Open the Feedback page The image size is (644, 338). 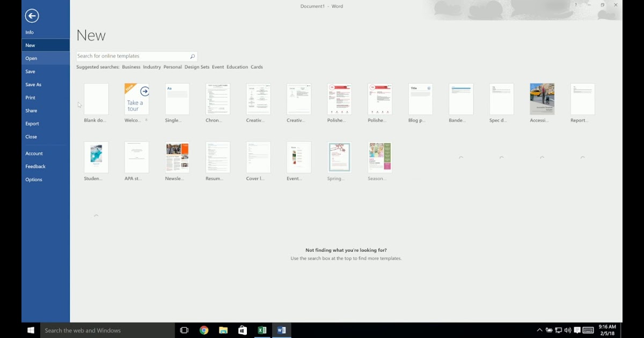(x=46, y=167)
